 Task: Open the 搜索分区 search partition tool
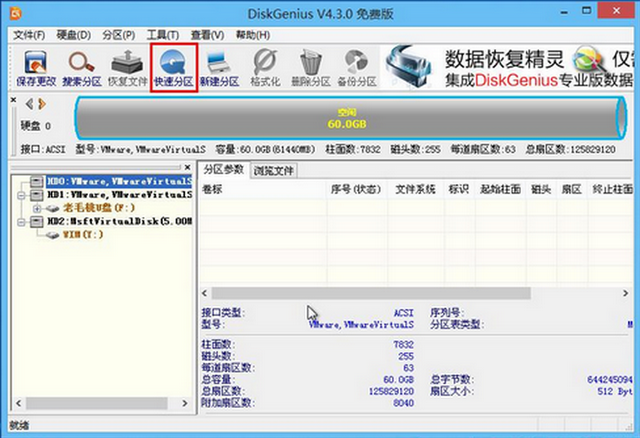[x=82, y=68]
